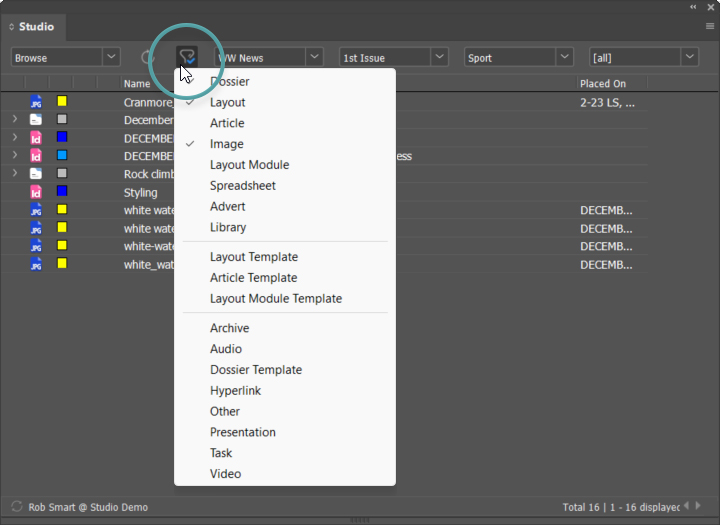
Task: Open the Studio panel menu icon
Action: 709,26
